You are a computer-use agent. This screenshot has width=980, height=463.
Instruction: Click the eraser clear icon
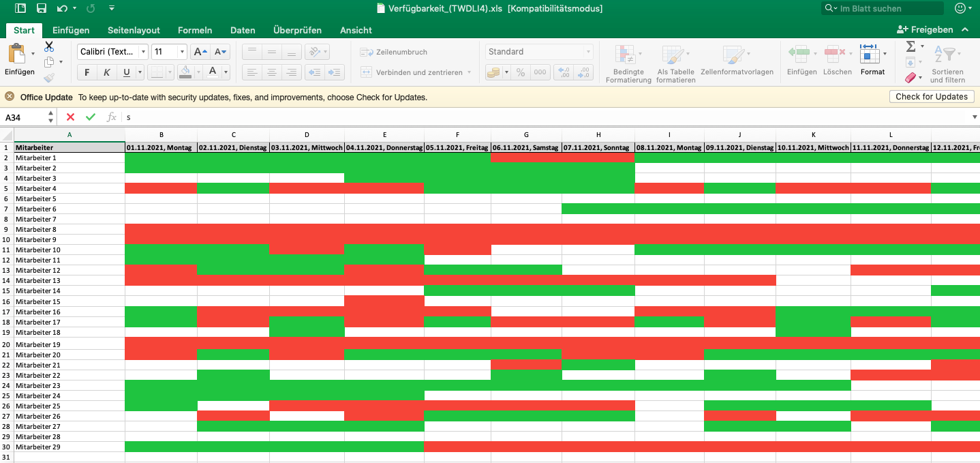coord(910,78)
